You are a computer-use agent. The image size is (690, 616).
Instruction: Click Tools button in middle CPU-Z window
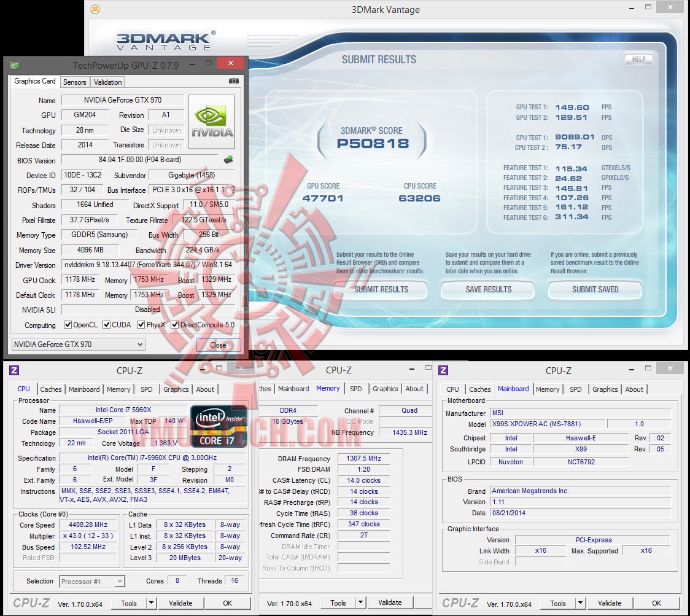click(x=338, y=602)
